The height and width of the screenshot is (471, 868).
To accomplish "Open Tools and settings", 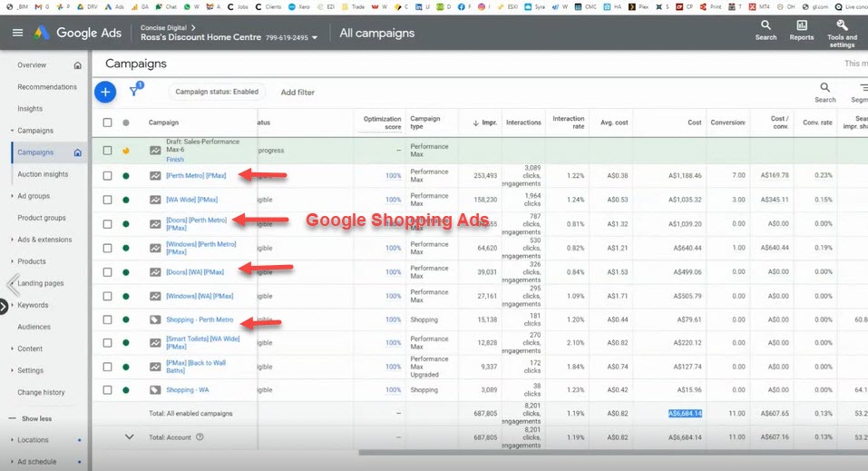I will click(x=842, y=33).
